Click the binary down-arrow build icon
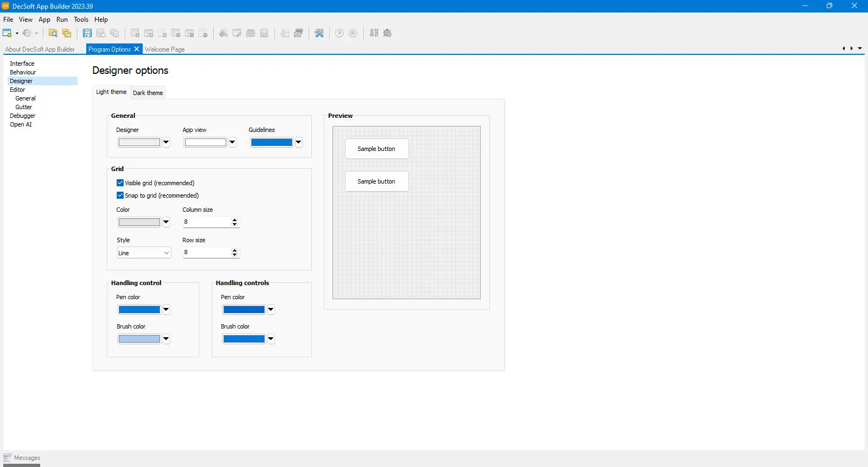This screenshot has height=467, width=868. [x=374, y=33]
